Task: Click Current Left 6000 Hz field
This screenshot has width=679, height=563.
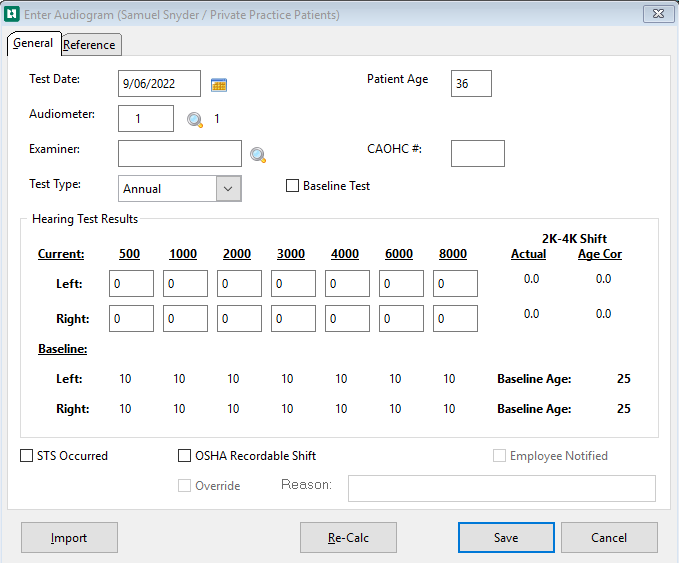Action: coord(401,284)
